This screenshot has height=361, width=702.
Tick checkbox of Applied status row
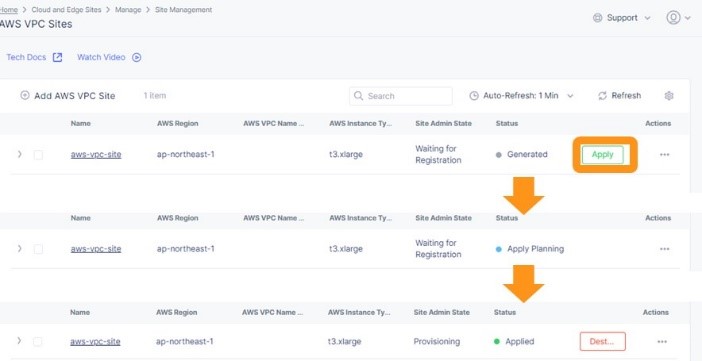[38, 342]
